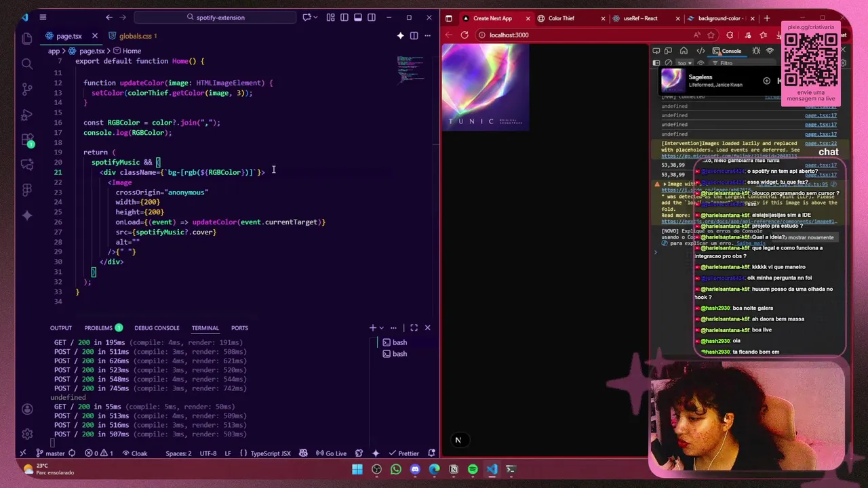Screen dimensions: 868x488
Task: Click the Copilot chat icon in title bar
Action: pos(307,18)
